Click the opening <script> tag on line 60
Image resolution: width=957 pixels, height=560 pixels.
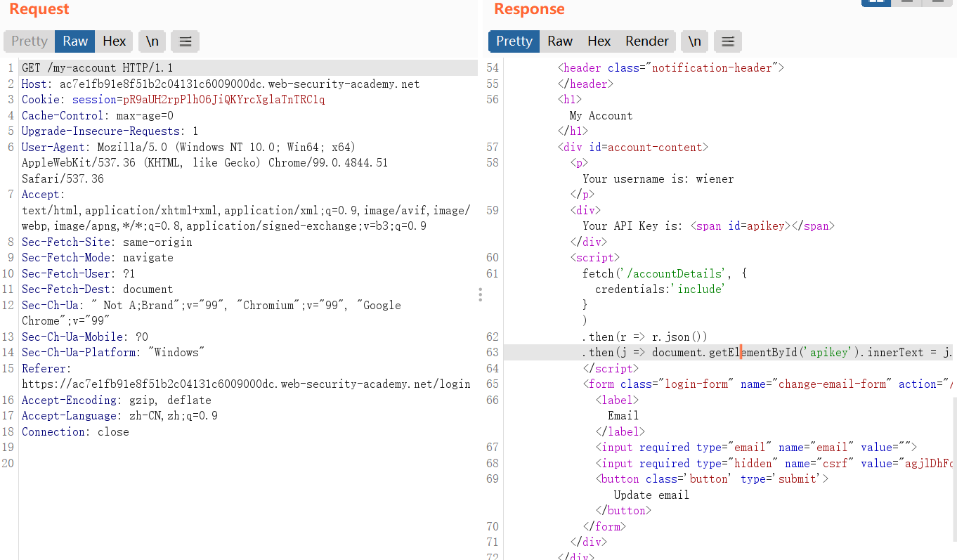pos(595,258)
